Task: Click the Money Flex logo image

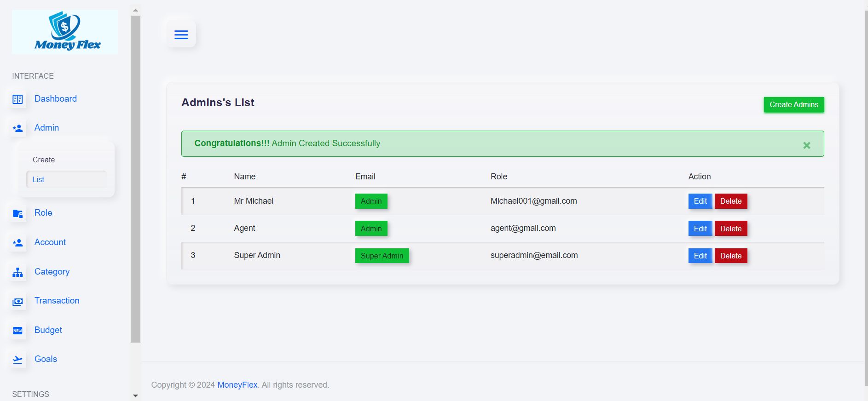Action: [65, 32]
